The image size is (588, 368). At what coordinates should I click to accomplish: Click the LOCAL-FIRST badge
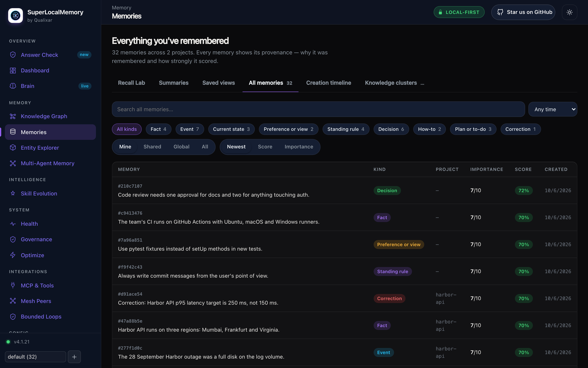(459, 12)
